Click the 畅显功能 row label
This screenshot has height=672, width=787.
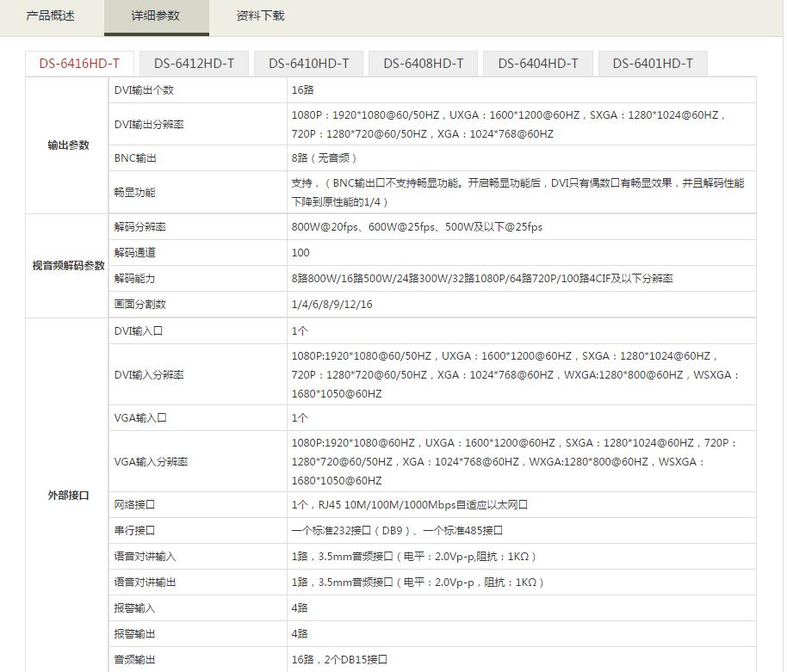[135, 193]
